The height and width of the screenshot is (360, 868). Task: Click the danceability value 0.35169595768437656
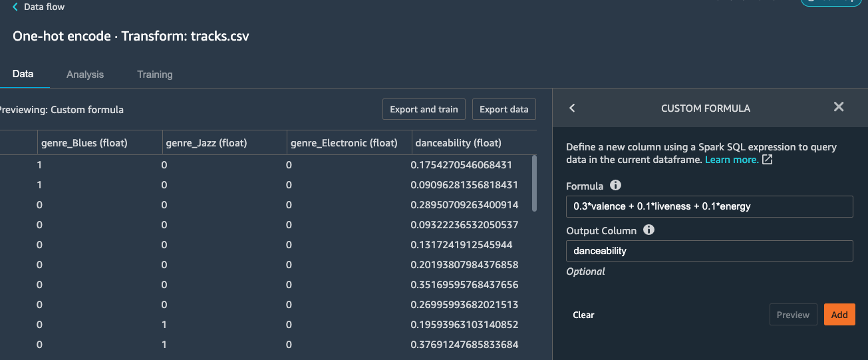pyautogui.click(x=464, y=284)
